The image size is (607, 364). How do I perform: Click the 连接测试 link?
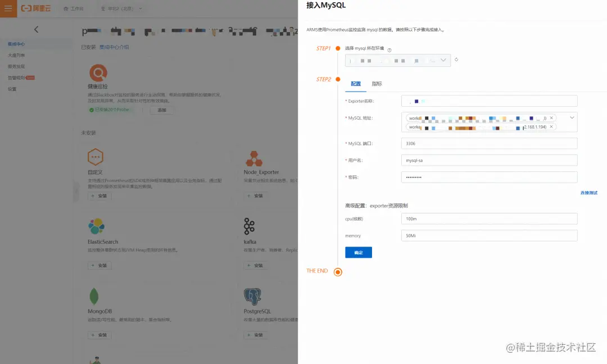(x=588, y=193)
